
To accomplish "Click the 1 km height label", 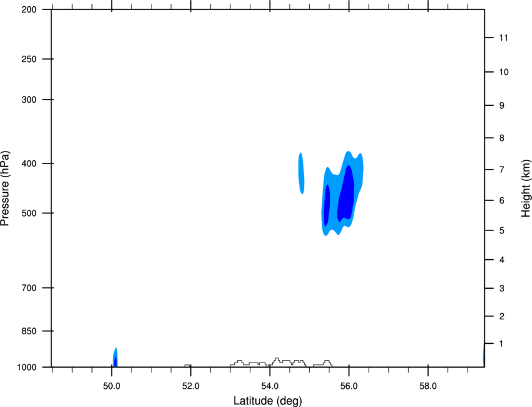I will point(501,344).
